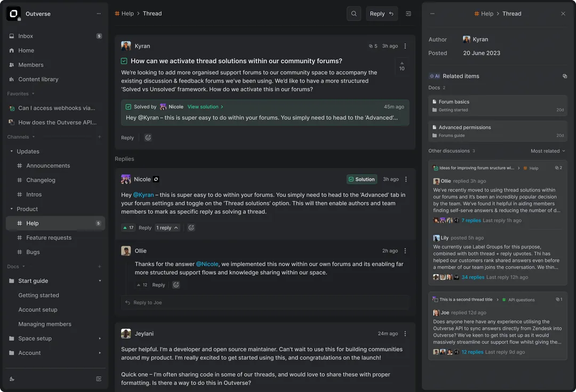Image resolution: width=576 pixels, height=392 pixels.
Task: Click View solution link
Action: click(x=205, y=107)
